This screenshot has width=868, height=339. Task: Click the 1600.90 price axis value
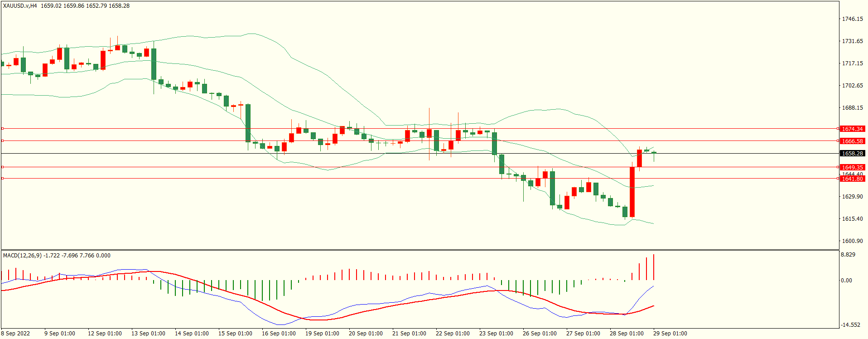[x=852, y=241]
